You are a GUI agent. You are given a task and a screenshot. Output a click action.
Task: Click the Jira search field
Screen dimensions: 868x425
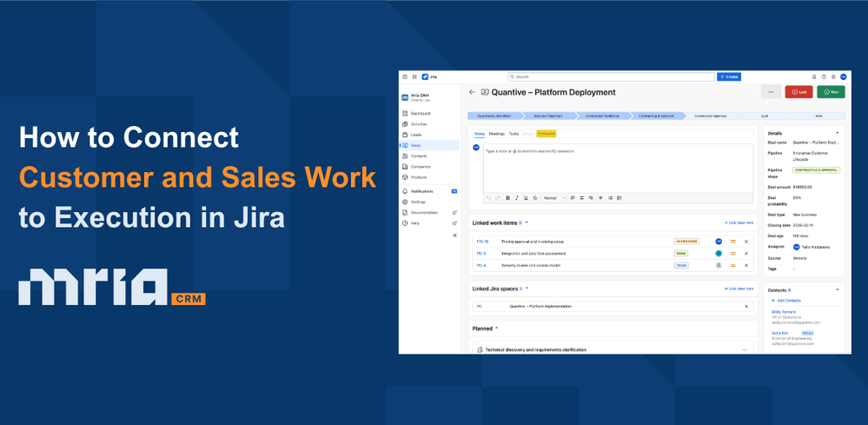(x=611, y=77)
